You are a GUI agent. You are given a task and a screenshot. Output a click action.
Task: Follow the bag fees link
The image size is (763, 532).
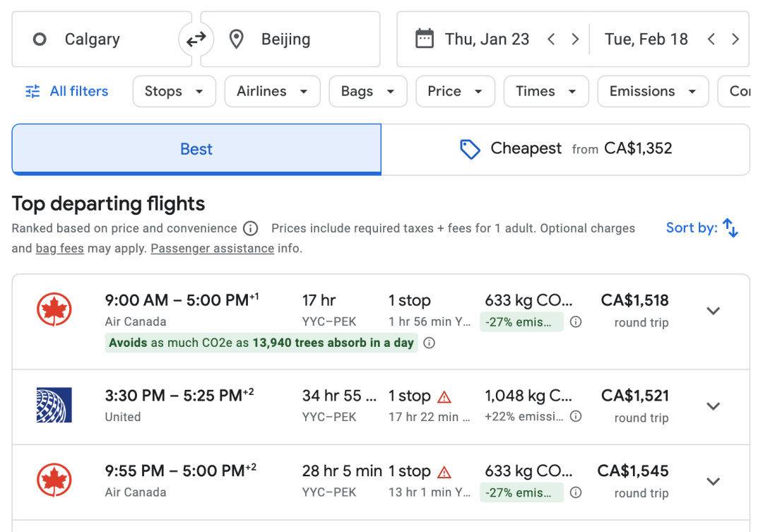pyautogui.click(x=59, y=249)
